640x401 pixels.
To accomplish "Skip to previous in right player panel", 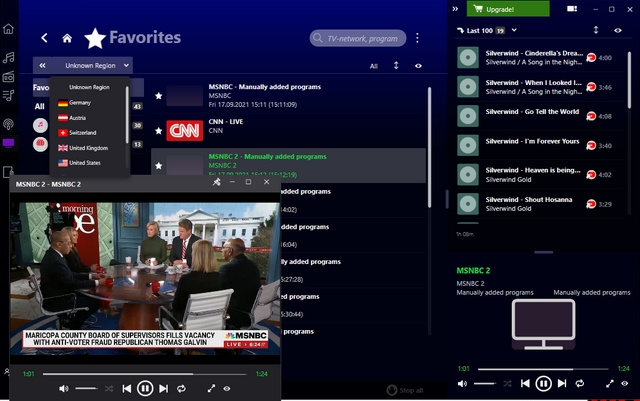I will (525, 383).
